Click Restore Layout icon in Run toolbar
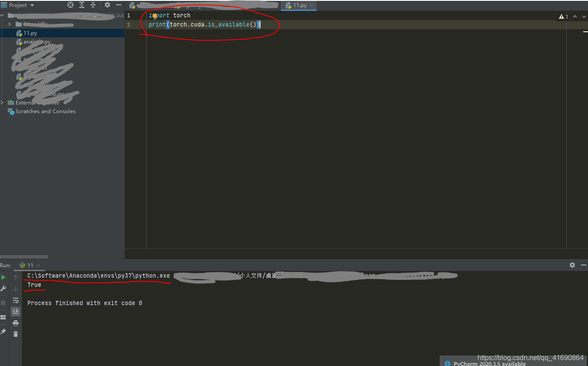Viewport: 588px width, 366px height. [3, 317]
